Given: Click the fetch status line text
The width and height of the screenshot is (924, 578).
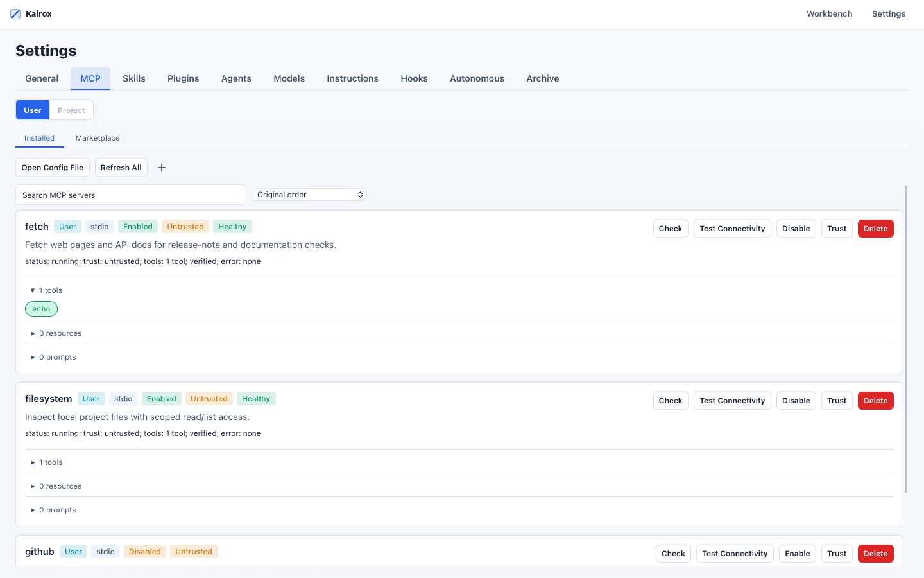Looking at the screenshot, I should click(x=143, y=261).
